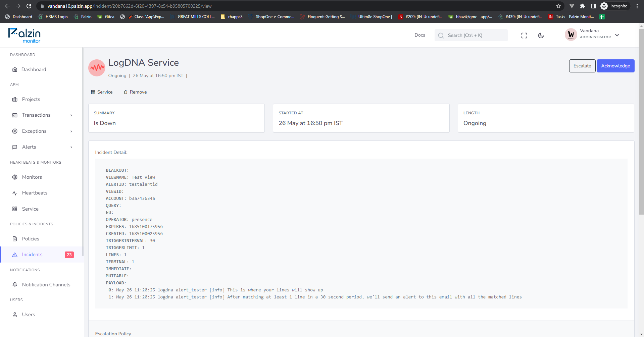644x337 pixels.
Task: Open the Vandana administrator profile dropdown
Action: [x=592, y=34]
